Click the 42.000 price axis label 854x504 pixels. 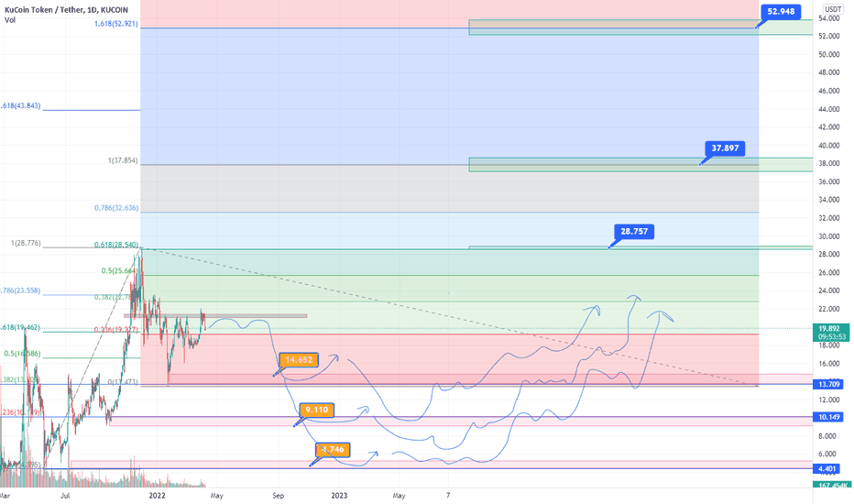828,127
